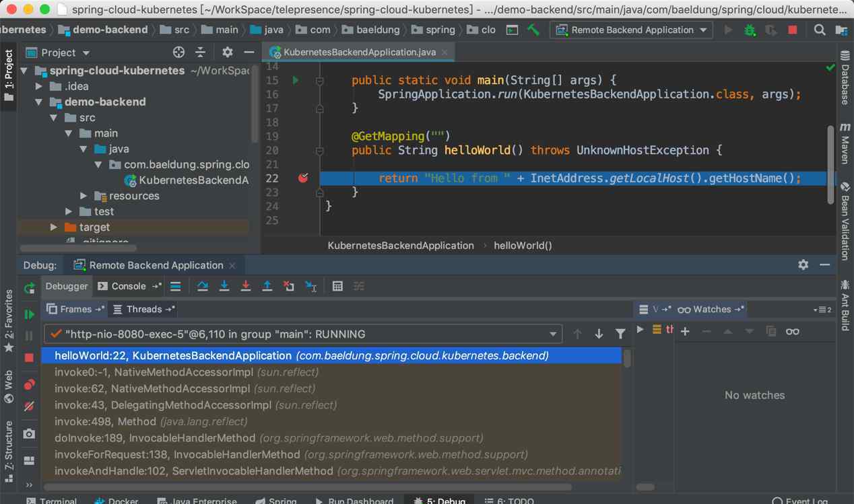Viewport: 854px width, 504px height.
Task: Collapse all nodes in the Project panel
Action: coord(200,52)
